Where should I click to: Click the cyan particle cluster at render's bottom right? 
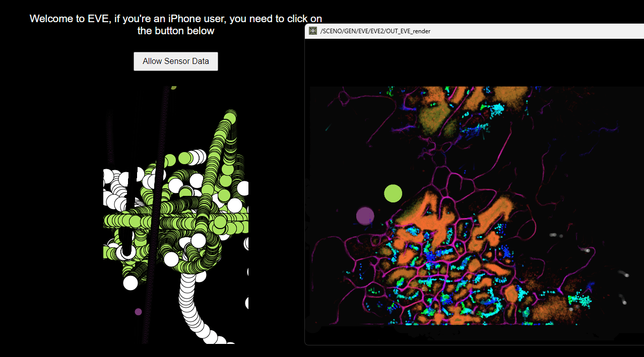pyautogui.click(x=579, y=300)
